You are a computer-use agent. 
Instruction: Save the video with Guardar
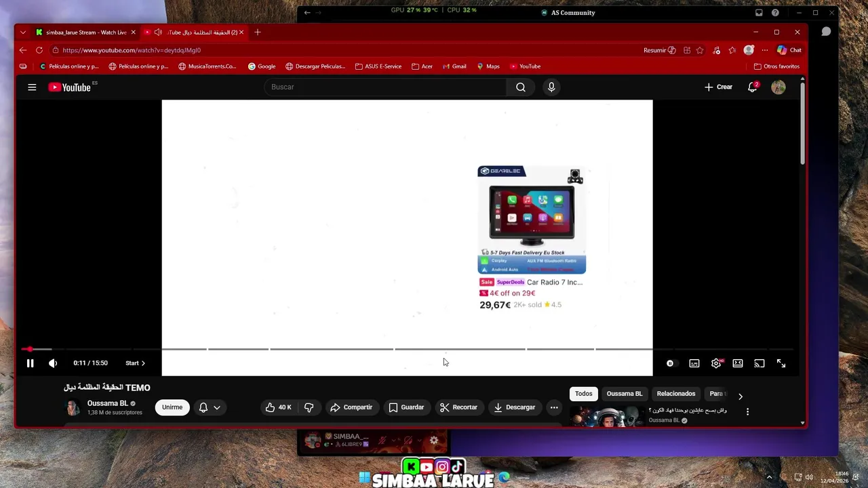click(406, 407)
